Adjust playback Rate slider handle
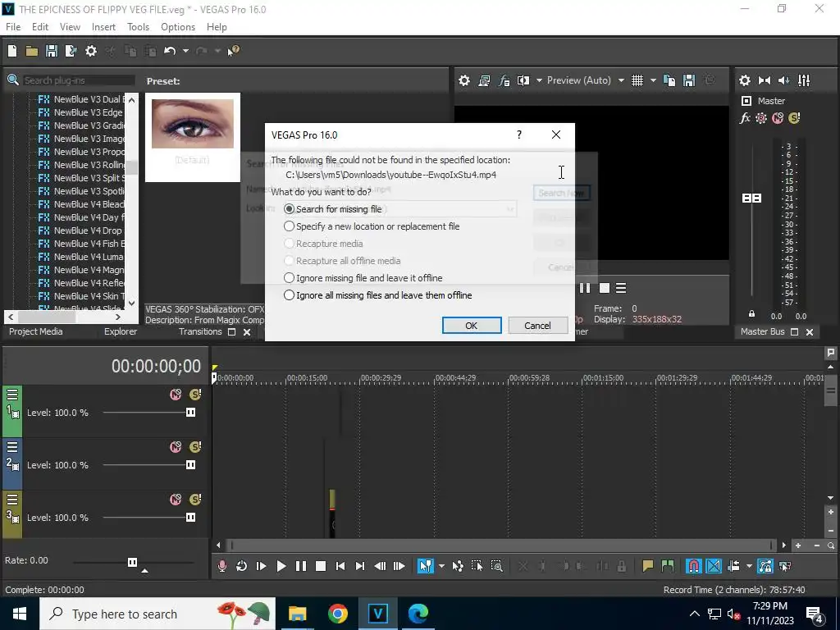 (132, 562)
